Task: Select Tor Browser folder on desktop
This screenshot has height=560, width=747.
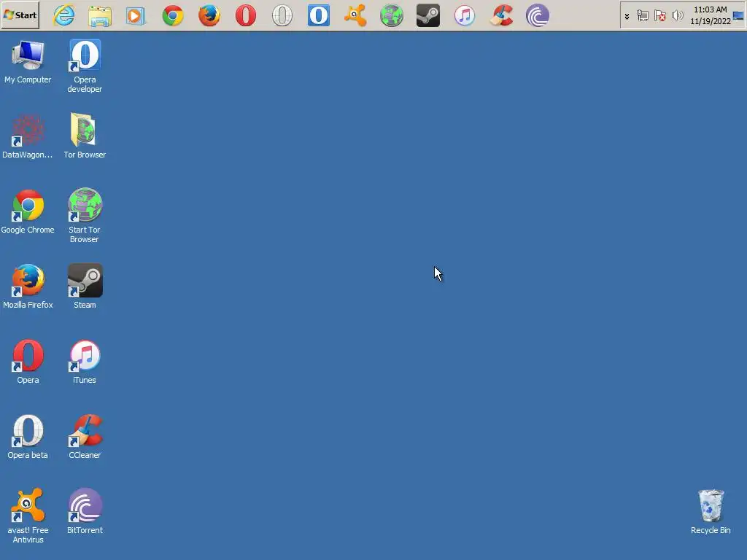Action: pos(85,136)
